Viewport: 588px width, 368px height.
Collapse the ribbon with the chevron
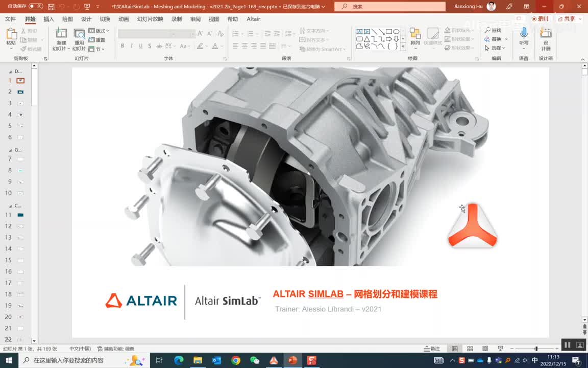click(582, 59)
